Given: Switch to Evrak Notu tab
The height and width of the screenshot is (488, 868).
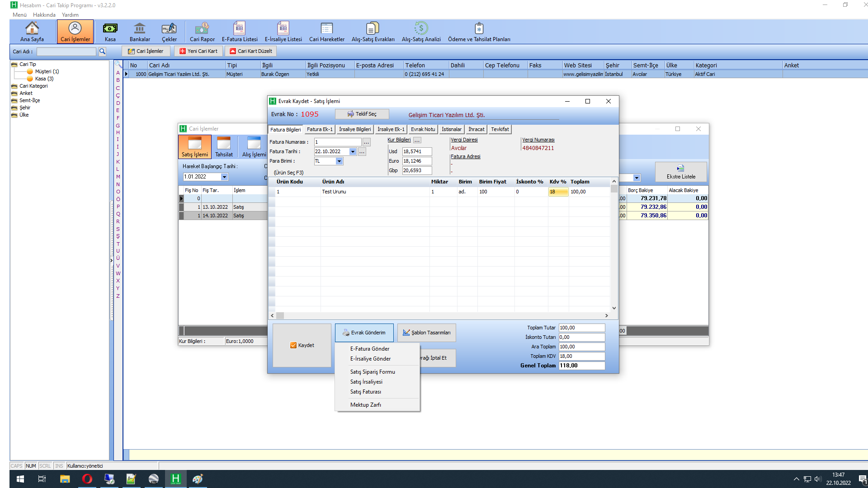Looking at the screenshot, I should tap(423, 130).
